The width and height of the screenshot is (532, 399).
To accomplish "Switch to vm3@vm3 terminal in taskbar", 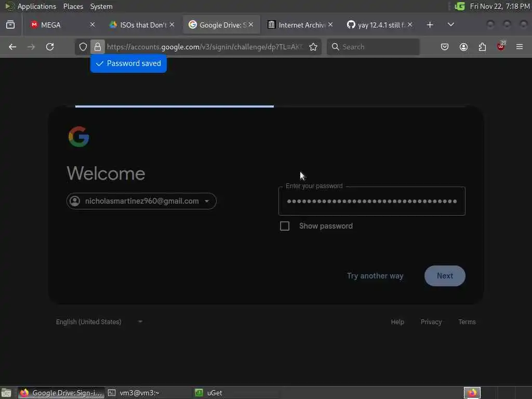I will 148,393.
